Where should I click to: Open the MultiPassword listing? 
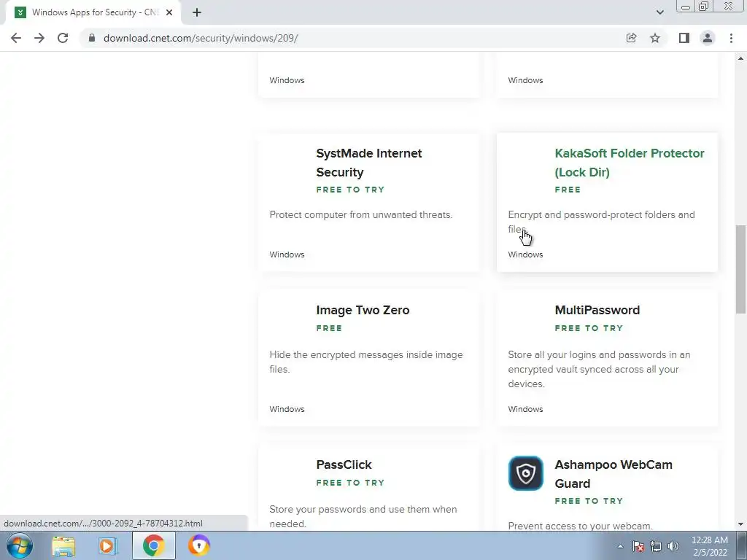pyautogui.click(x=597, y=310)
